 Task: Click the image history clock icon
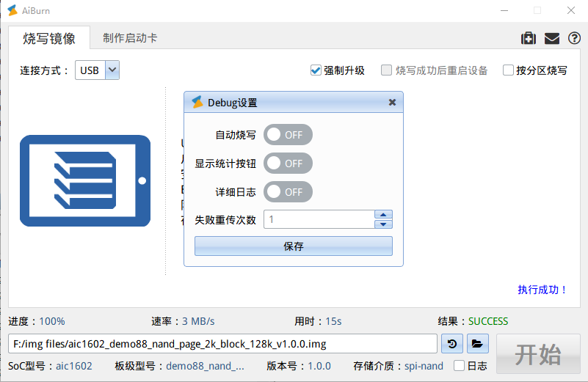click(x=453, y=343)
